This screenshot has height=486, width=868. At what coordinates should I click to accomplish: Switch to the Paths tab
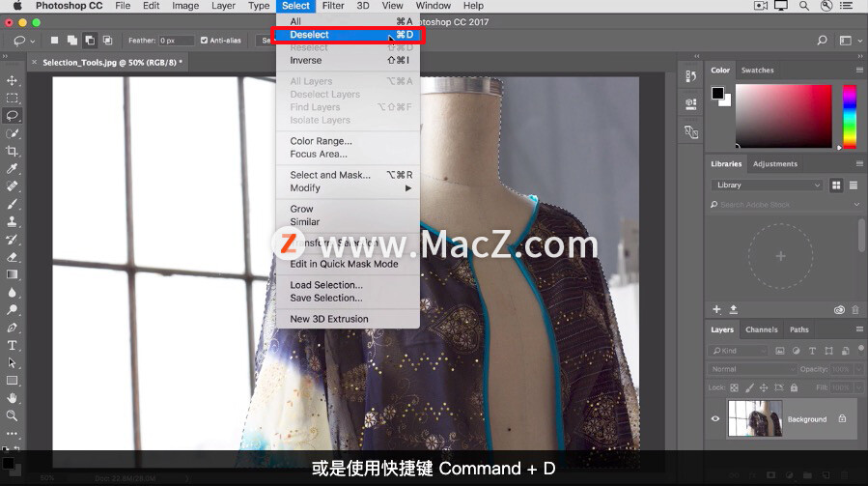coord(798,329)
